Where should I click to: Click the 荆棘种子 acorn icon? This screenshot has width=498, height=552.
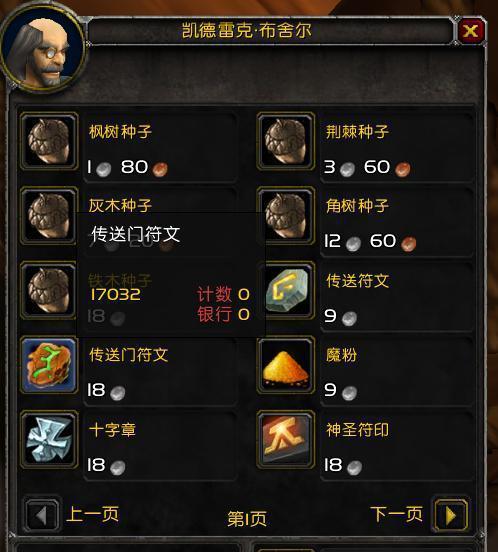click(285, 142)
